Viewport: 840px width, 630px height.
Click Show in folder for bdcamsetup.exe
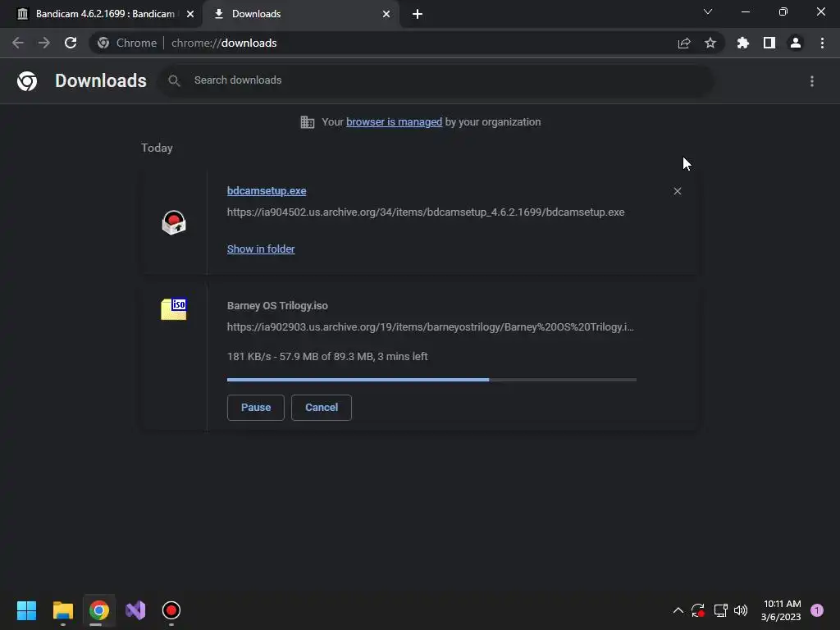pyautogui.click(x=261, y=249)
